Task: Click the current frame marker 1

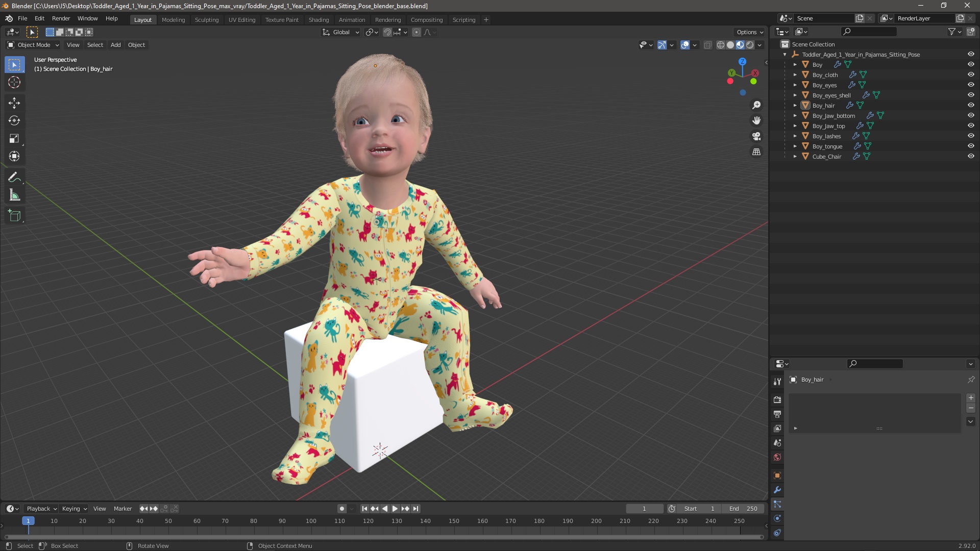Action: pos(28,521)
